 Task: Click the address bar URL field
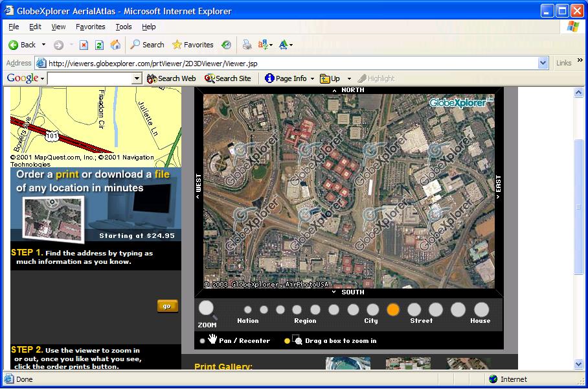(x=287, y=63)
